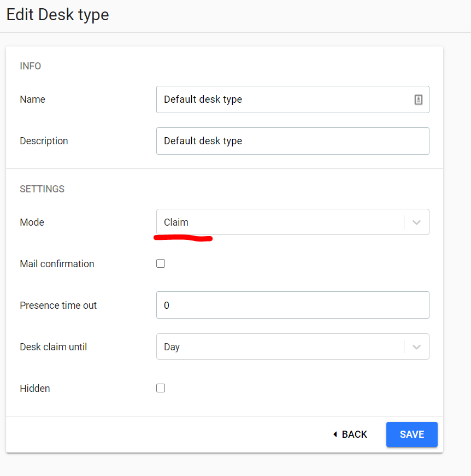Click the small arrow icon beside BACK
Viewport: 471px width, 476px height.
tap(335, 434)
